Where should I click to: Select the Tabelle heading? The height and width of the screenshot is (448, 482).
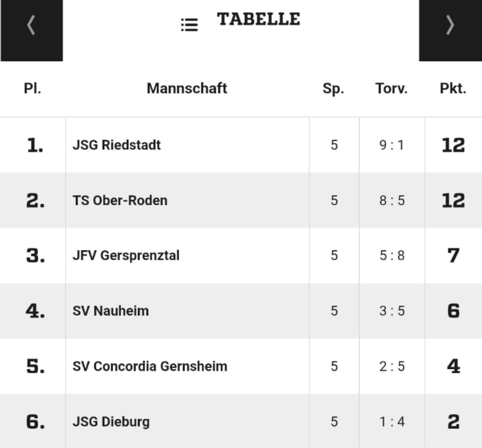258,19
